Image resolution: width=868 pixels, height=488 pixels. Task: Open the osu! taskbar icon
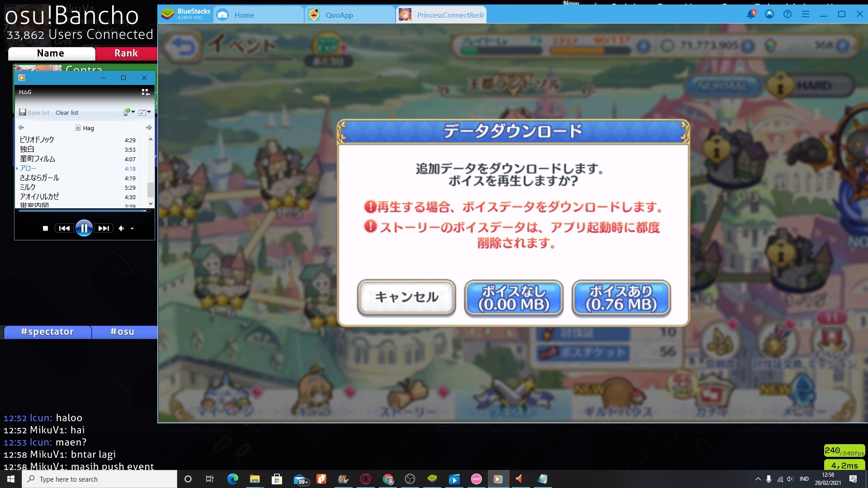tap(476, 479)
